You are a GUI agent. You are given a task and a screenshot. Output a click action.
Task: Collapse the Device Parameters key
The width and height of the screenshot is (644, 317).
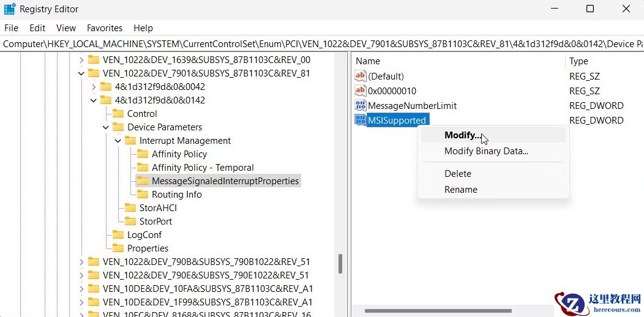(106, 128)
